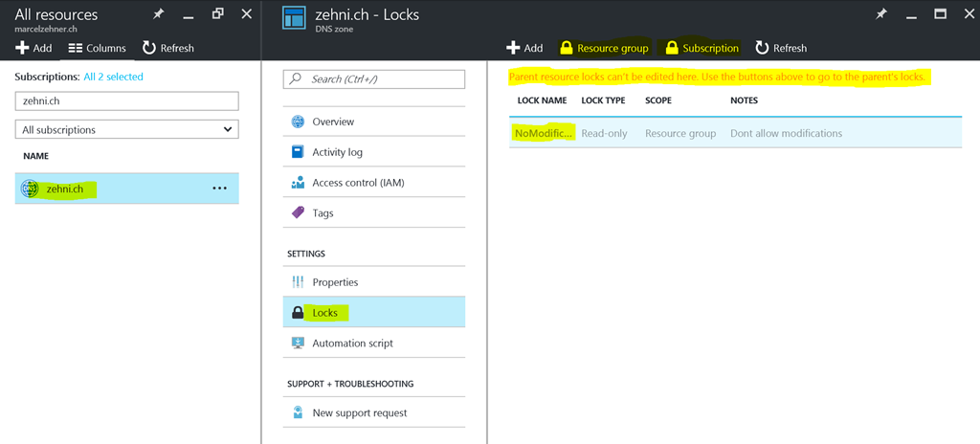Refresh the All resources list
This screenshot has width=980, height=444.
tap(167, 48)
